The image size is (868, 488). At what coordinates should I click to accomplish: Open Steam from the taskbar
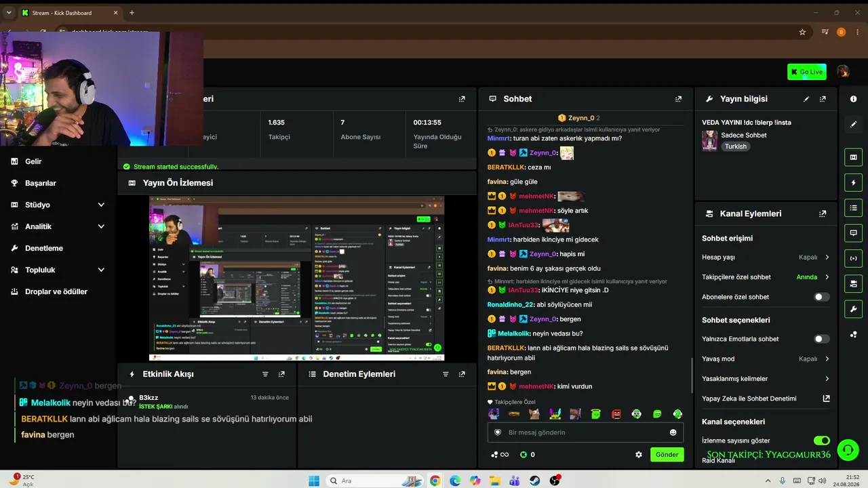pos(535,481)
